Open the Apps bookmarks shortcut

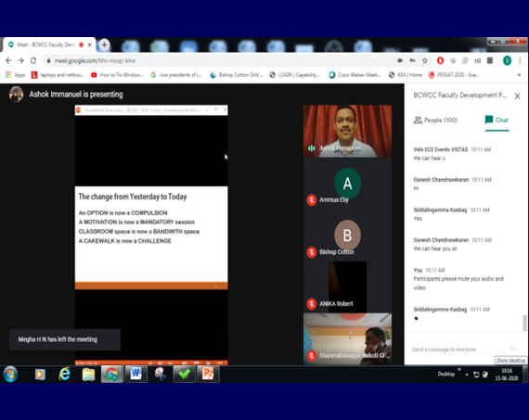(15, 75)
